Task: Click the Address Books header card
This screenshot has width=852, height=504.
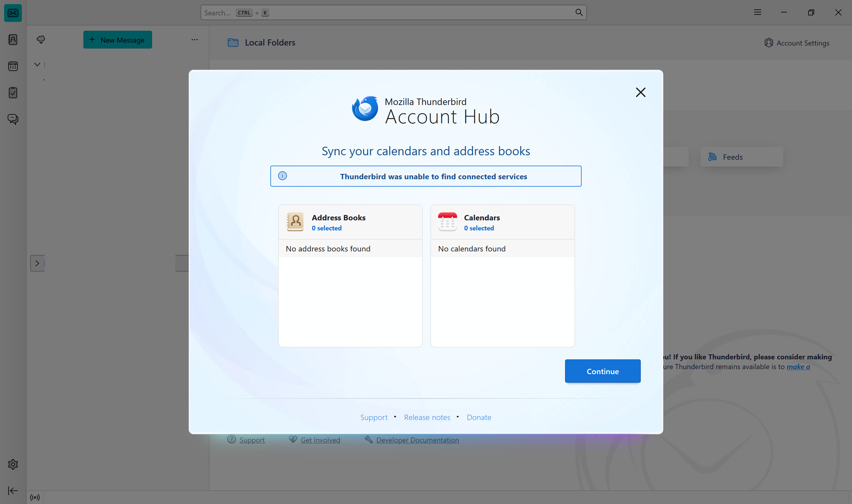Action: click(350, 222)
